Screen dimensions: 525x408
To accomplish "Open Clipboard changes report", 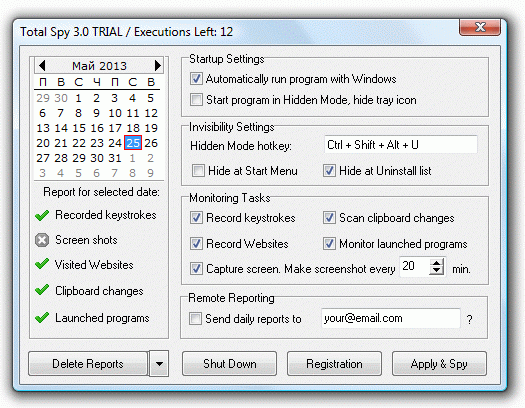I will click(x=99, y=291).
